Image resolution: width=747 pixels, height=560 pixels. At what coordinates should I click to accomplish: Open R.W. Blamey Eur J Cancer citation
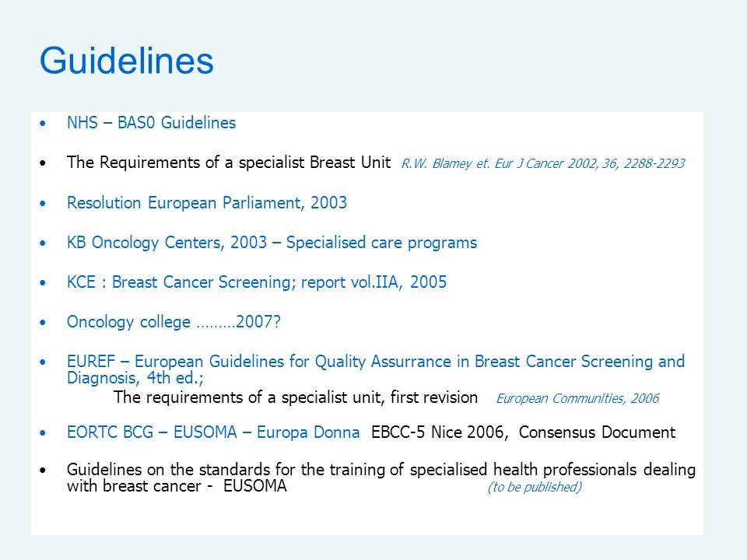coord(542,164)
